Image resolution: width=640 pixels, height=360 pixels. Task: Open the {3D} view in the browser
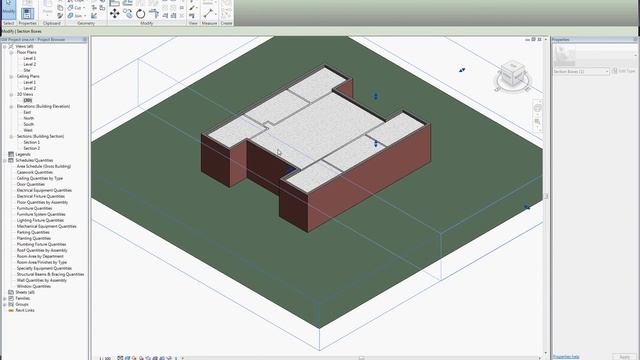[27, 100]
